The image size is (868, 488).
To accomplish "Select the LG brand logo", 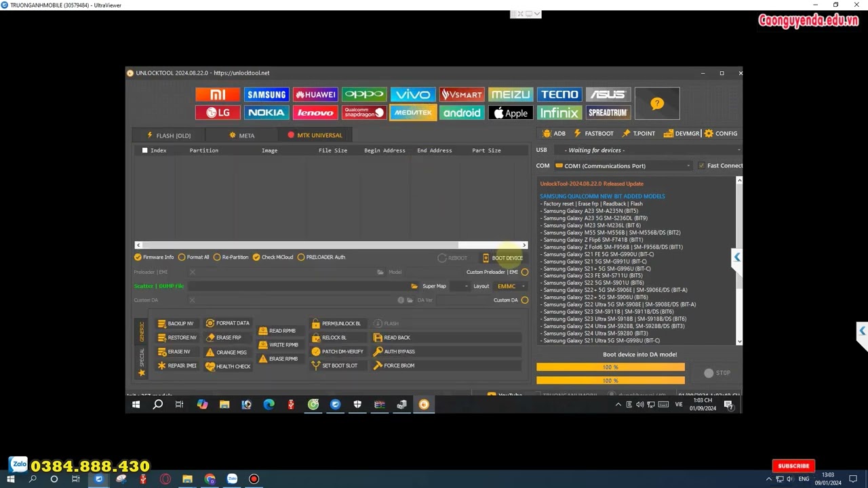I will pyautogui.click(x=218, y=113).
